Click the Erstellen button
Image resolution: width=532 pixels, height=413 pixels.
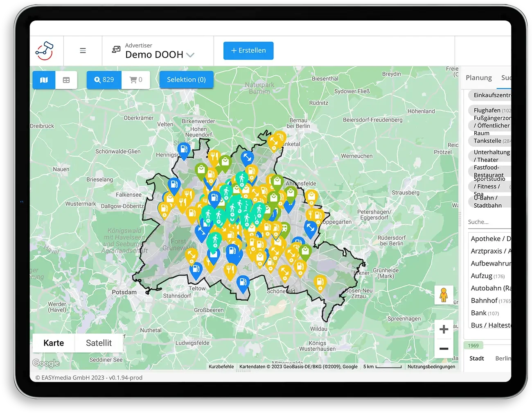click(x=248, y=50)
